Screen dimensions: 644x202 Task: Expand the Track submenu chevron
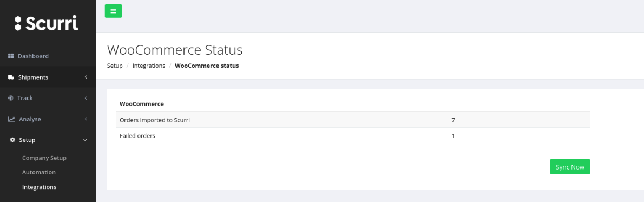pos(86,98)
